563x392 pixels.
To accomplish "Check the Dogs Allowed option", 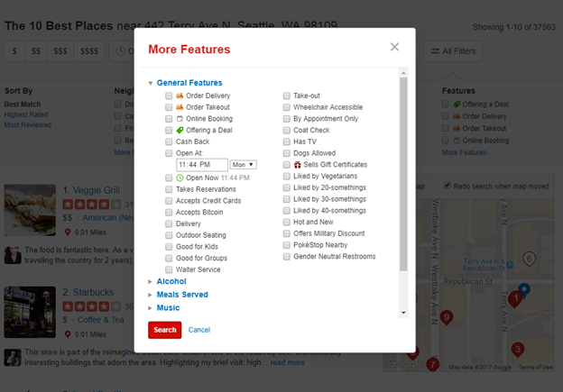I will (x=286, y=154).
